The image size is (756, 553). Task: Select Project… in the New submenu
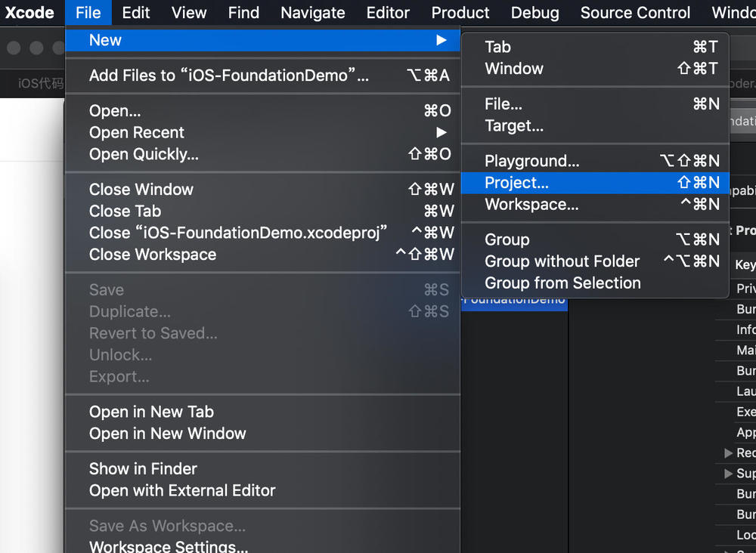tap(595, 183)
